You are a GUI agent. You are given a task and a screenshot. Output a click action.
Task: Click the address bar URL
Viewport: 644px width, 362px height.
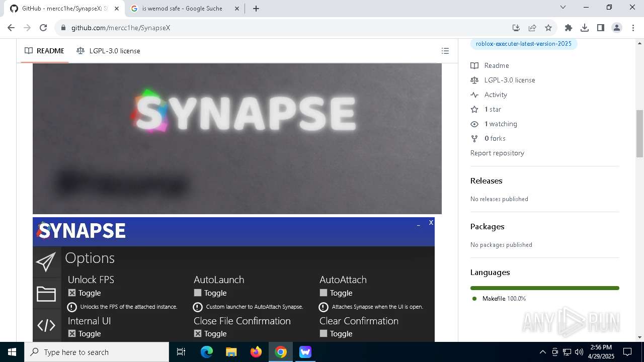coord(121,28)
